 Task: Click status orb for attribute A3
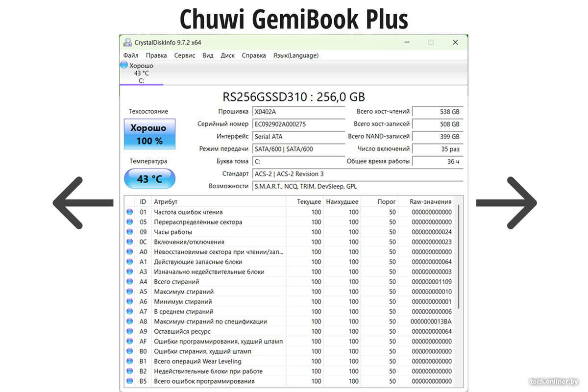tap(130, 272)
